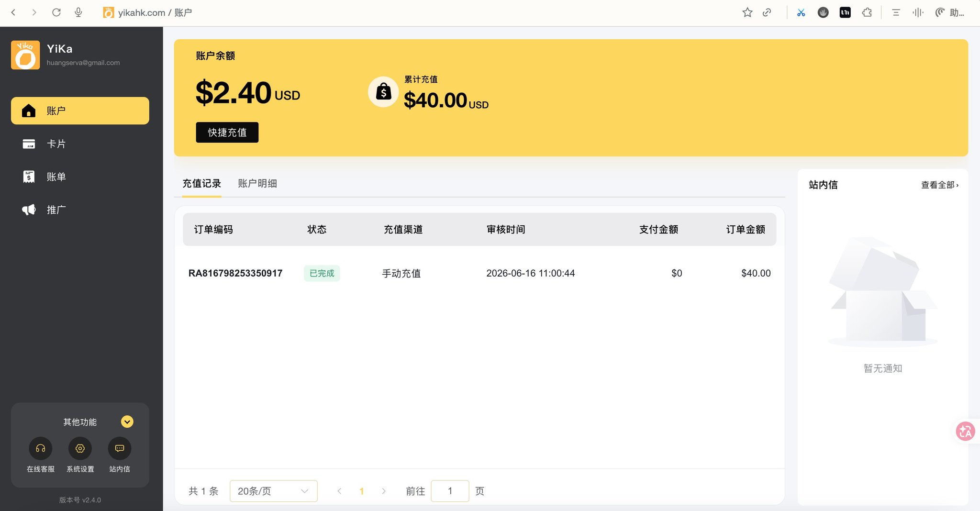Open 站内信 message icon in the sidebar
Image resolution: width=980 pixels, height=511 pixels.
(x=120, y=448)
